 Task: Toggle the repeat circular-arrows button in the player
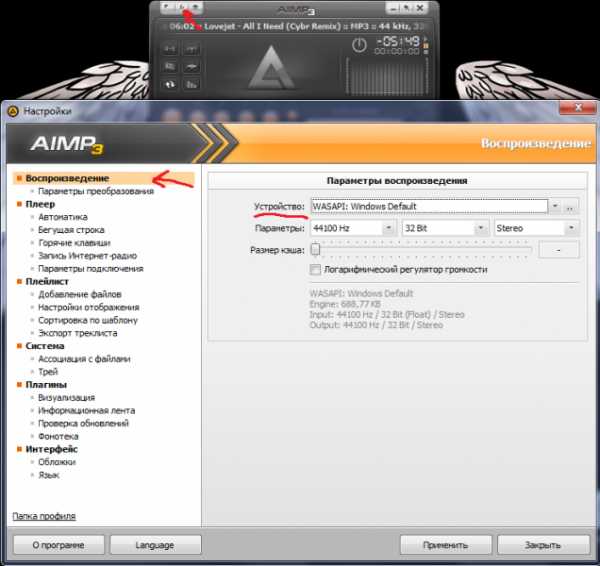click(x=170, y=84)
